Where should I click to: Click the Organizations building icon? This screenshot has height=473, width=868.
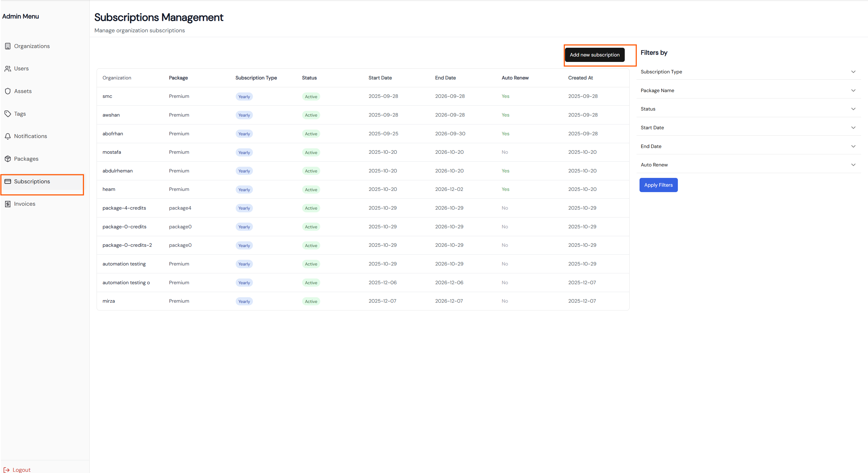(8, 46)
